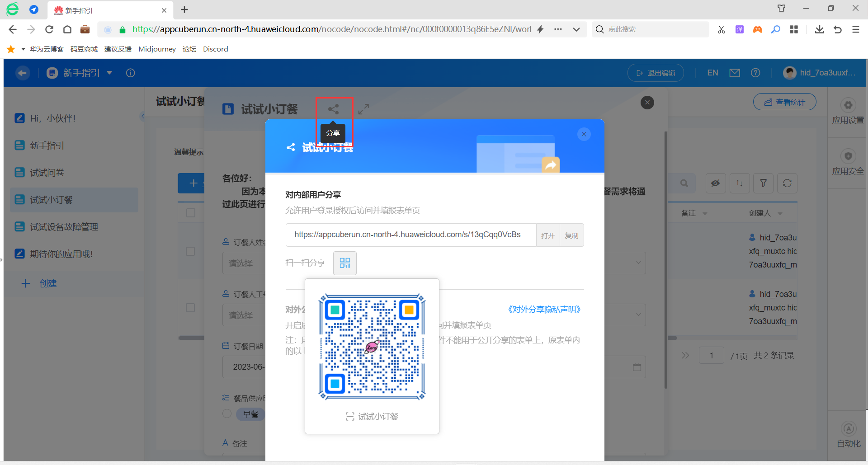Open the browser downloads icon
The image size is (868, 465).
(819, 29)
